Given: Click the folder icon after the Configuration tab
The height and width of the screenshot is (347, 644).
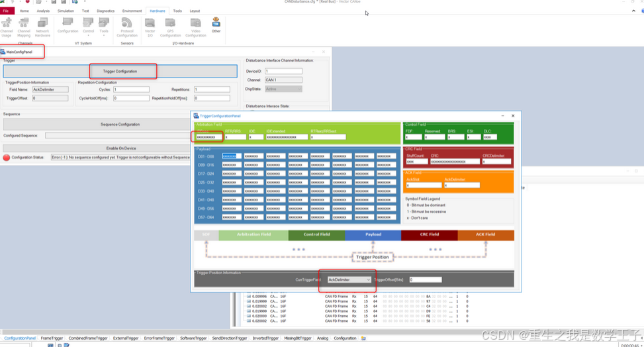Looking at the screenshot, I should coord(363,338).
